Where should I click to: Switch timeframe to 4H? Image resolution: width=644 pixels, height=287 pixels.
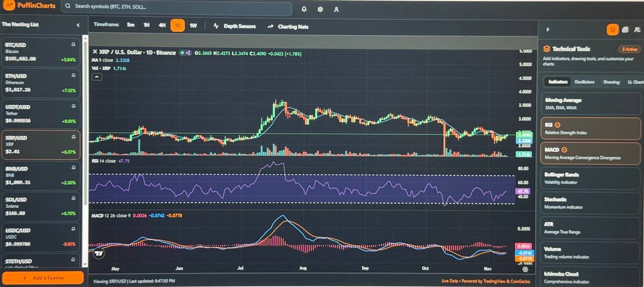[x=162, y=25]
